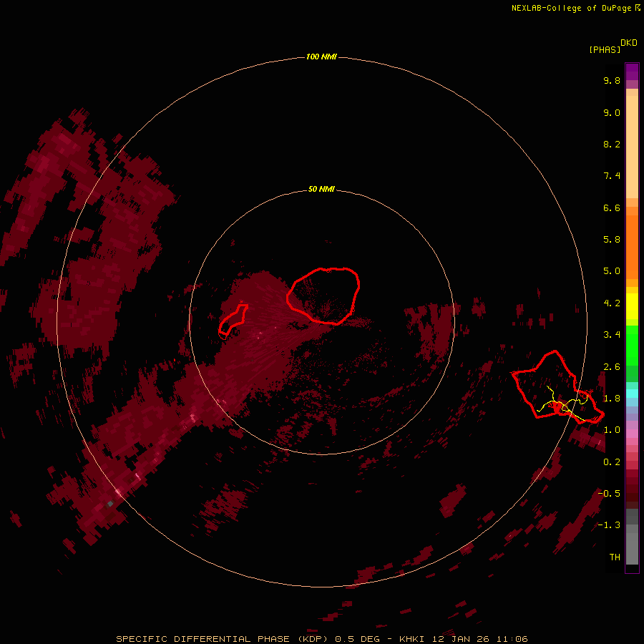Image resolution: width=644 pixels, height=644 pixels.
Task: Click the 9.8 value on the color scale
Action: click(612, 81)
